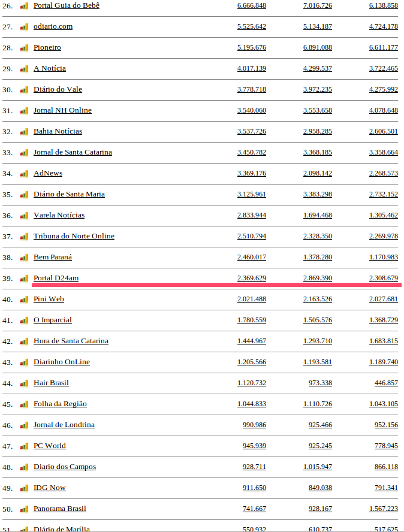The width and height of the screenshot is (404, 532).
Task: Select the chart icon beside Bahia Notícias
Action: [24, 132]
